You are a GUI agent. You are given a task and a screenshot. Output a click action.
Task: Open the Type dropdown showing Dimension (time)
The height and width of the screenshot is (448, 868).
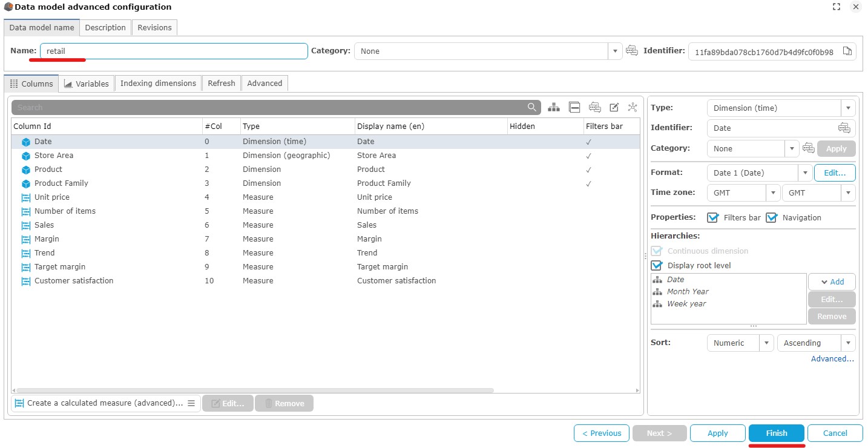coord(781,108)
